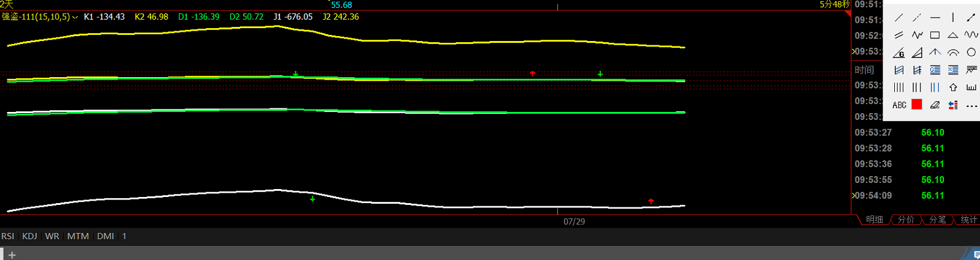Select the up arrow marker tool
The image size is (980, 260).
coord(953,87)
